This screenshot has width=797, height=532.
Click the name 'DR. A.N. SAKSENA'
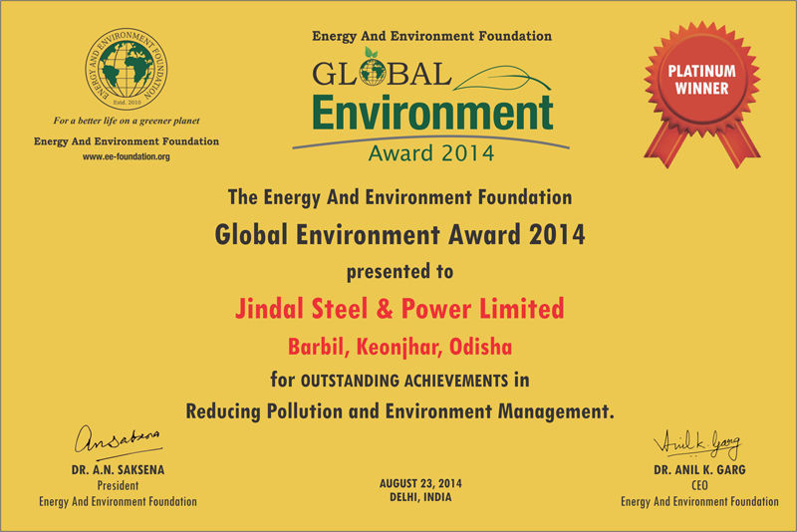click(118, 470)
